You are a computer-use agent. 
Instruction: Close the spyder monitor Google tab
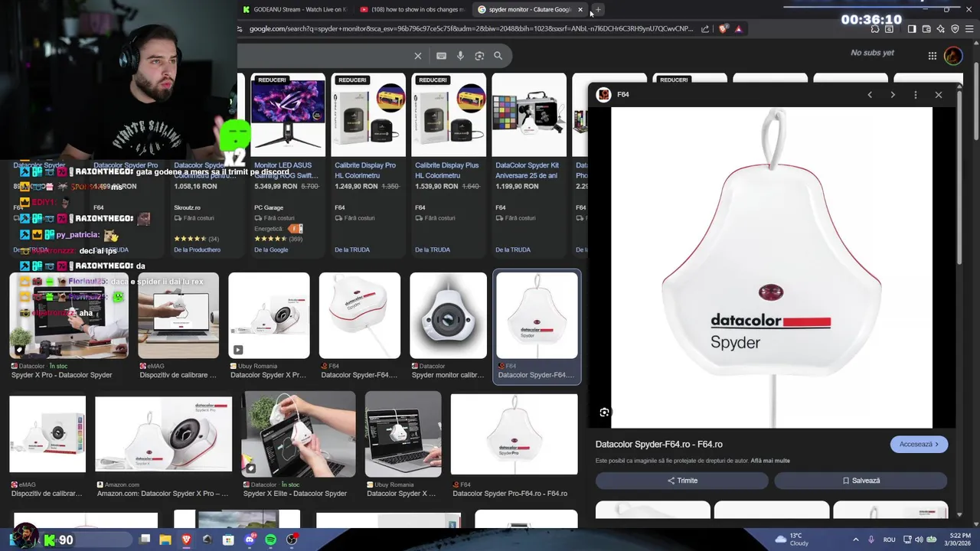pyautogui.click(x=580, y=10)
